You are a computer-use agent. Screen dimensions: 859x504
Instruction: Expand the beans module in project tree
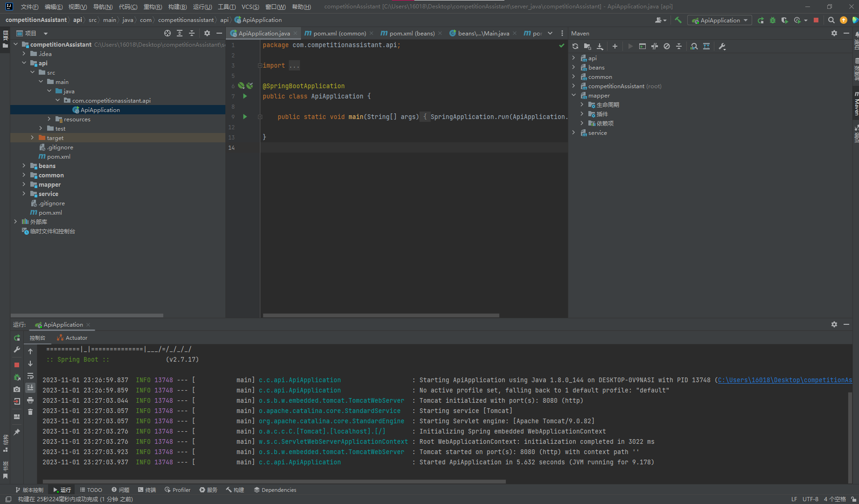point(24,166)
